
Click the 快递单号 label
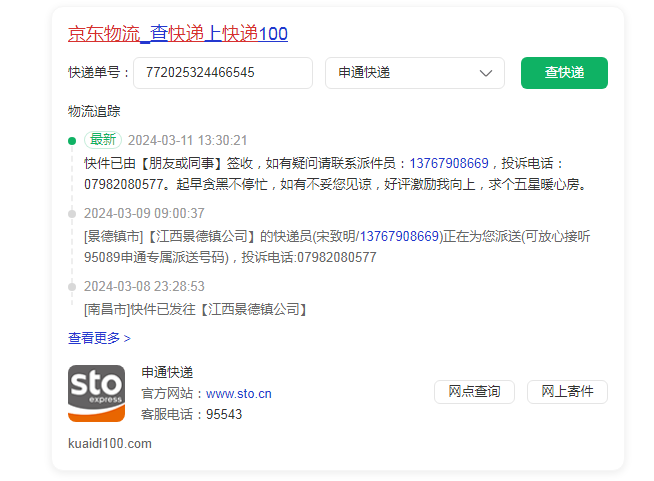coord(98,73)
